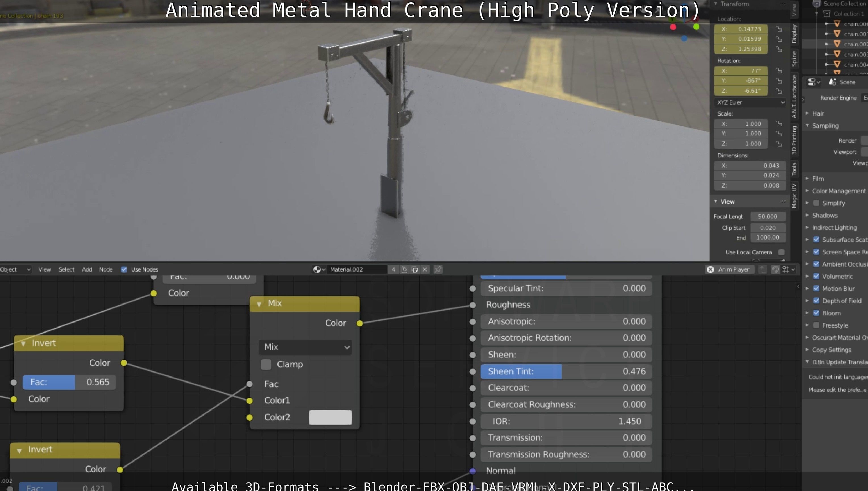Enable the Clamp checkbox in Mix node
The width and height of the screenshot is (868, 491).
tap(266, 364)
